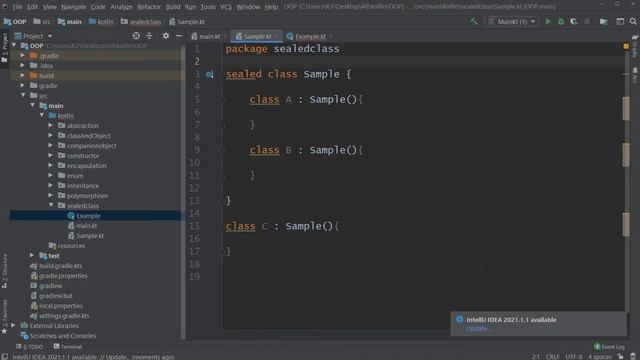Select Sample.kt in the project tree
Image resolution: width=640 pixels, height=360 pixels.
[90, 236]
